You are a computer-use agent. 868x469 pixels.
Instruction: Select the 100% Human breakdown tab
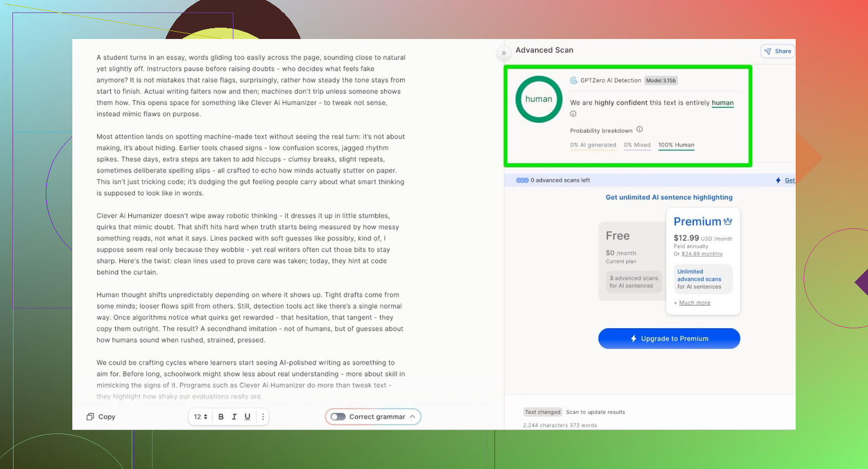tap(676, 145)
